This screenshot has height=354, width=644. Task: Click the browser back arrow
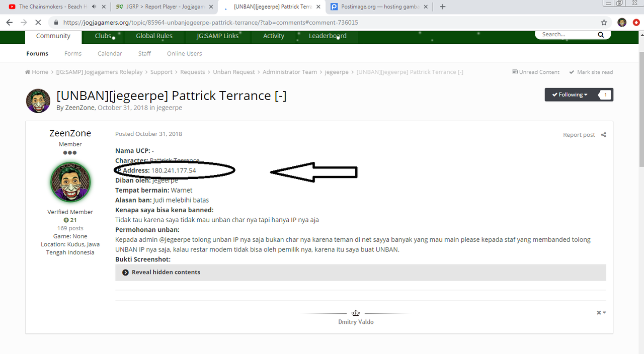pyautogui.click(x=9, y=23)
